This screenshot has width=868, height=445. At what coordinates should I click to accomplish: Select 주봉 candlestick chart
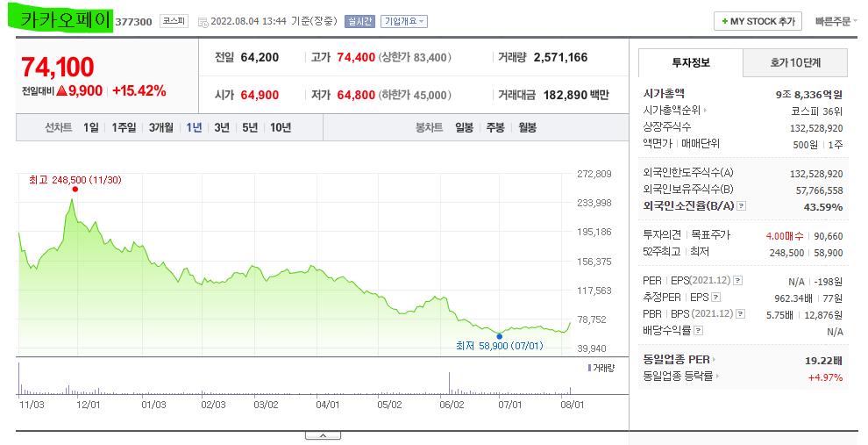click(495, 128)
